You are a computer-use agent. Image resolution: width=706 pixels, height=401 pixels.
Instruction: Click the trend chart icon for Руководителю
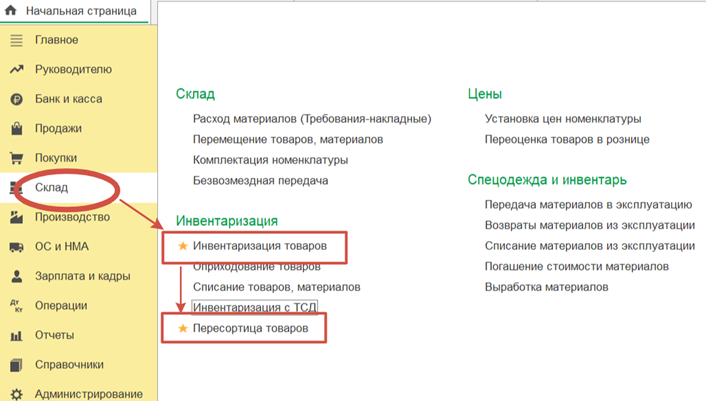point(16,69)
